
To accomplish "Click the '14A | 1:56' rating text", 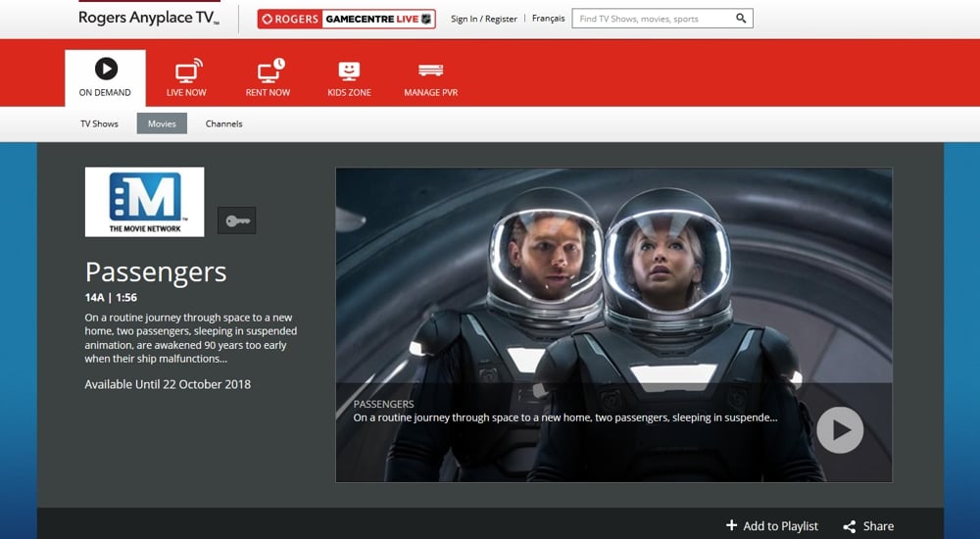I will [x=111, y=298].
